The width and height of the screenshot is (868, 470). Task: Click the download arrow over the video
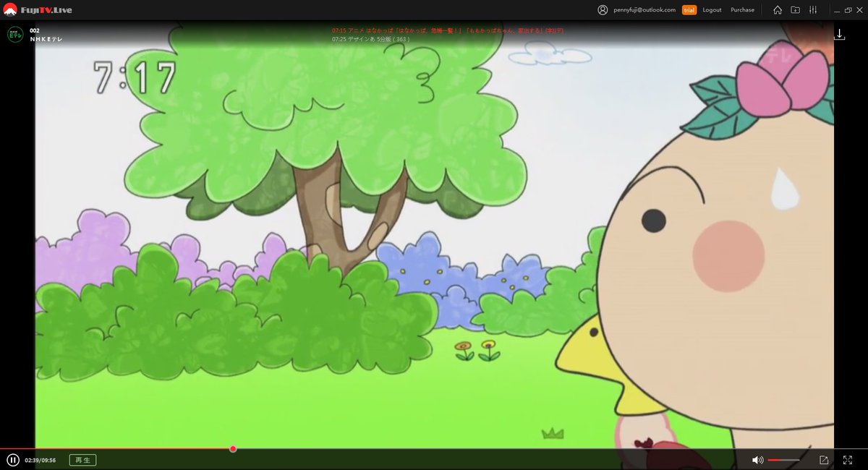click(840, 34)
